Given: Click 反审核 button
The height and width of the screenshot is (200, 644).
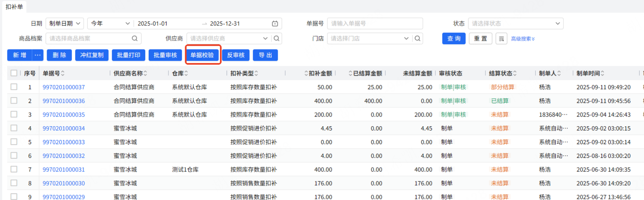Looking at the screenshot, I should point(236,55).
